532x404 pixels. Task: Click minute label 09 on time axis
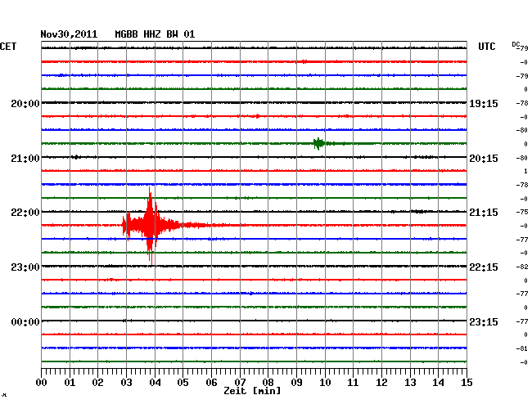click(296, 382)
